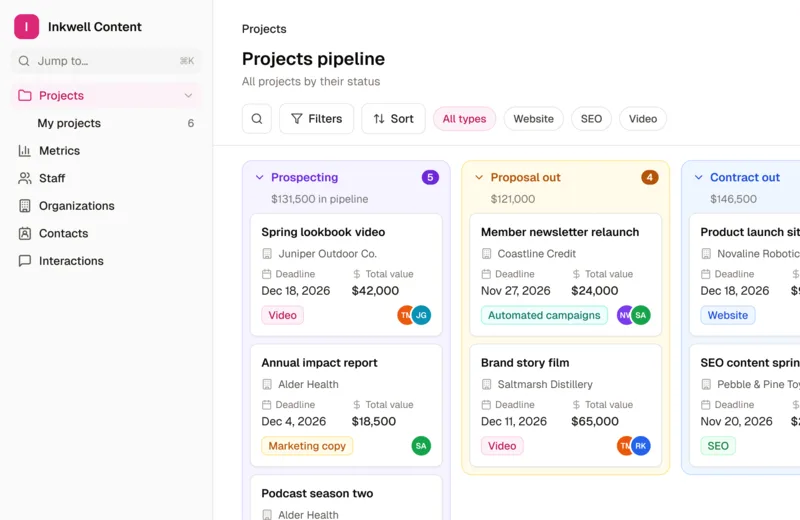Click the Interactions chat bubble icon
Viewport: 800px width, 520px height.
tap(24, 261)
